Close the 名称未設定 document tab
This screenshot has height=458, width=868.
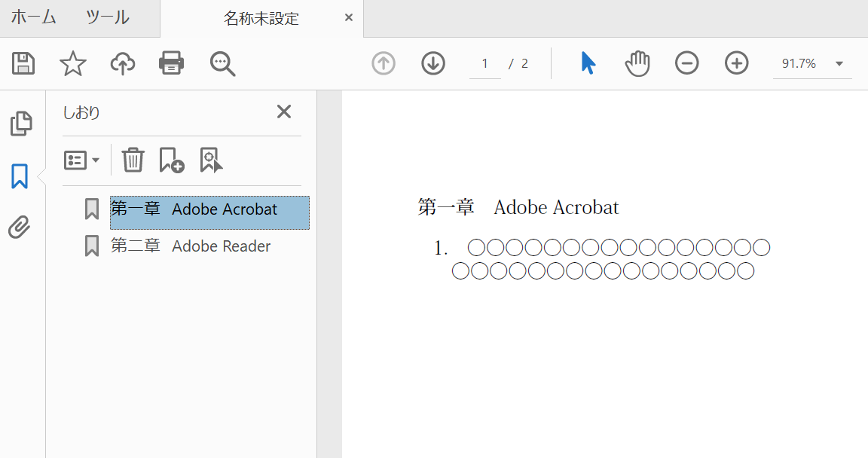(x=349, y=17)
